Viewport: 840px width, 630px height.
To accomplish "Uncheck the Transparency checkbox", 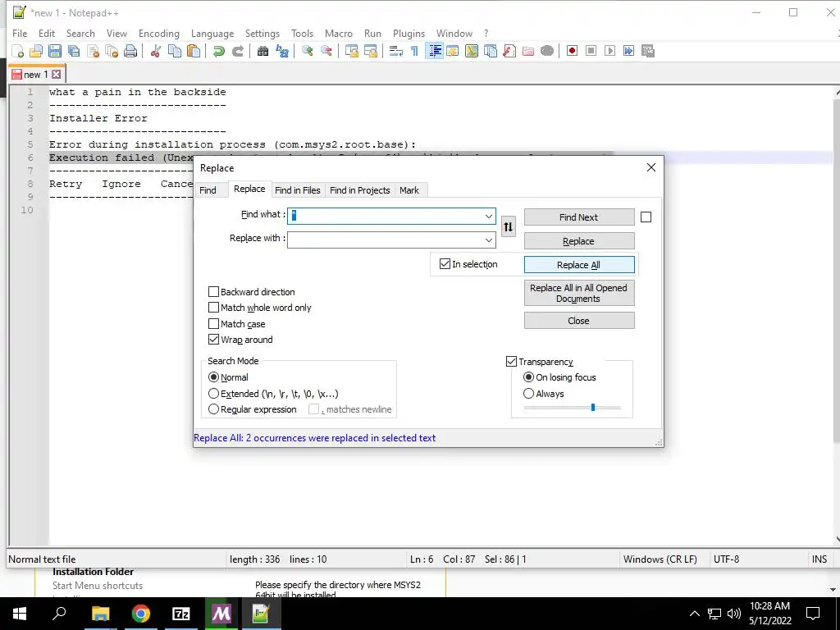I will pyautogui.click(x=511, y=362).
